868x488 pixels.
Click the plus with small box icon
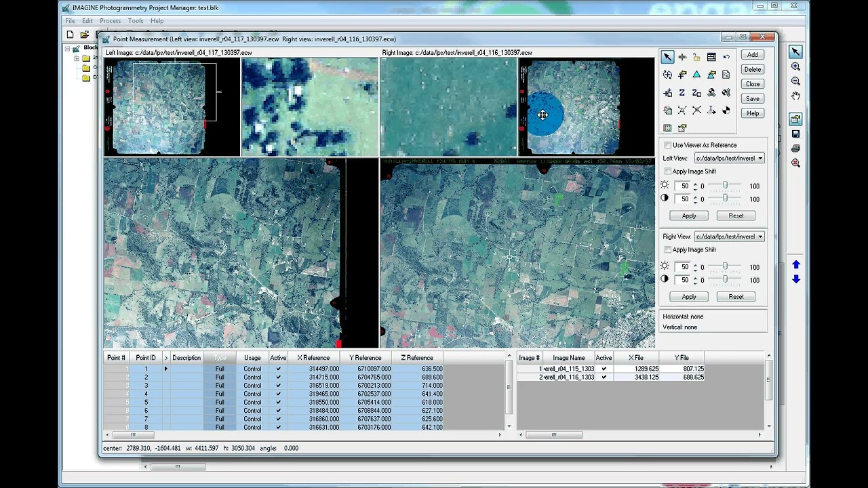(x=667, y=93)
